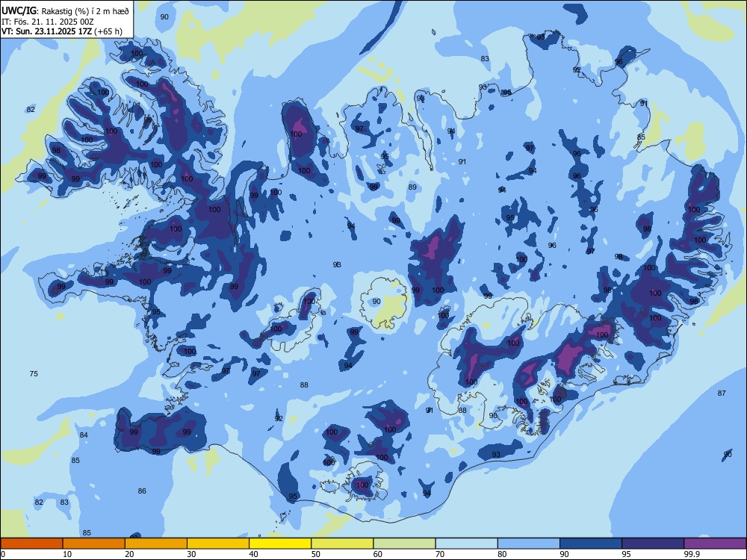Viewport: 747px width, 560px height.
Task: Click the 'UWC/IG' label in the header
Action: 19,10
